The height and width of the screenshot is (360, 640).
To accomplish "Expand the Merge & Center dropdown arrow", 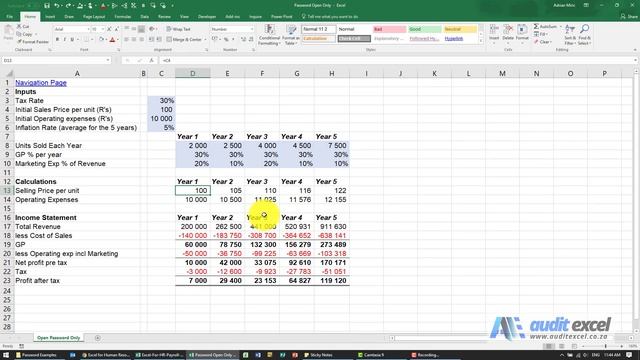I will (x=205, y=40).
